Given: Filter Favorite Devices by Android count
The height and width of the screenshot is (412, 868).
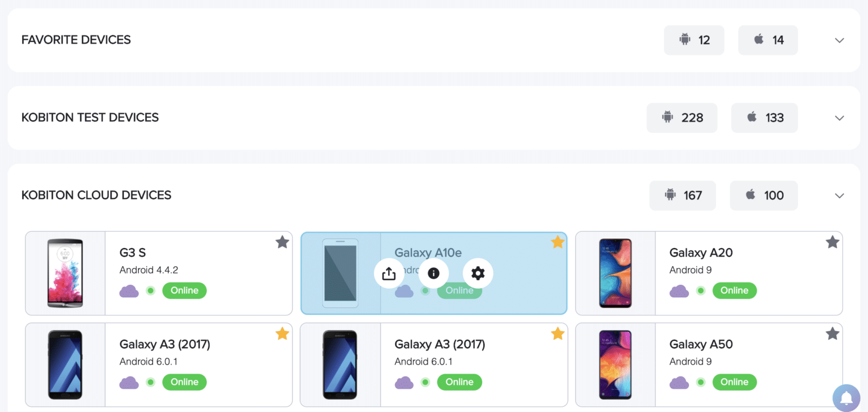Looking at the screenshot, I should [694, 40].
